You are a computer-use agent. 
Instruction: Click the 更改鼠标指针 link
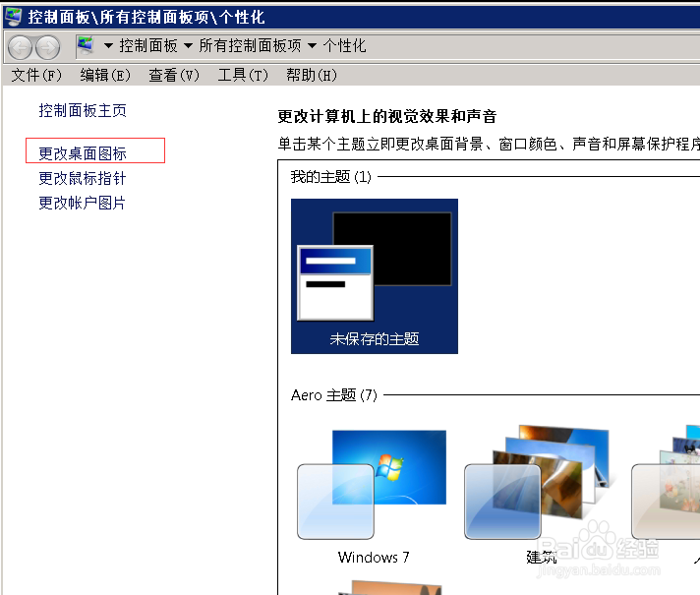point(83,178)
